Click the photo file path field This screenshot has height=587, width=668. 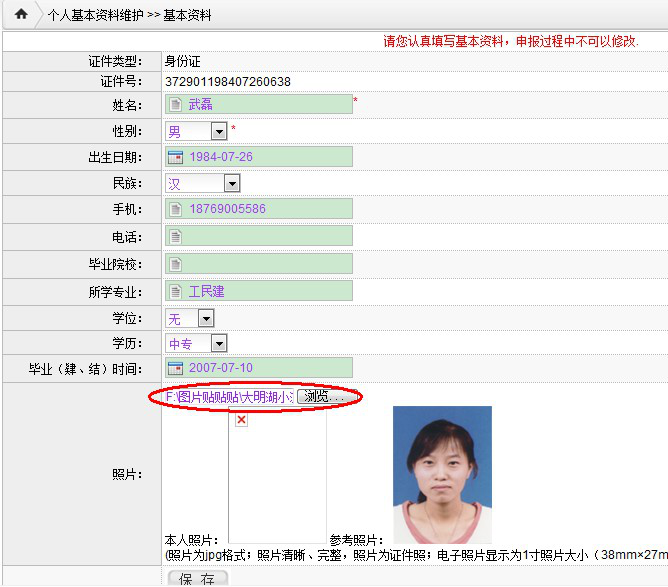tap(229, 397)
